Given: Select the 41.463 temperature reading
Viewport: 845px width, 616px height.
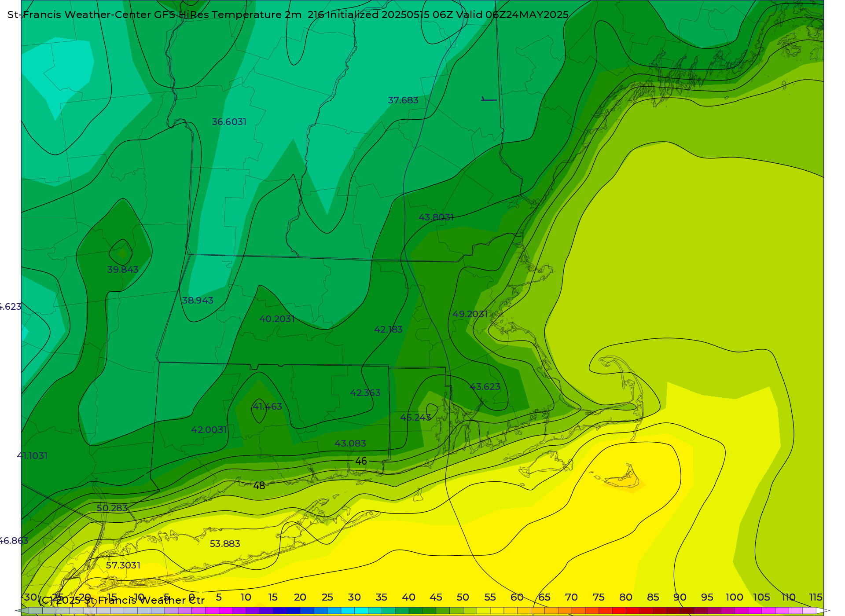Looking at the screenshot, I should coord(267,407).
